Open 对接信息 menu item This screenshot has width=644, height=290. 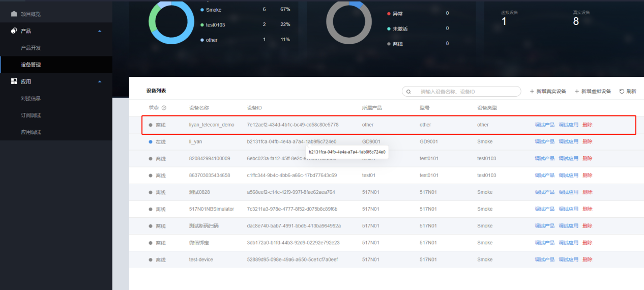(x=31, y=98)
